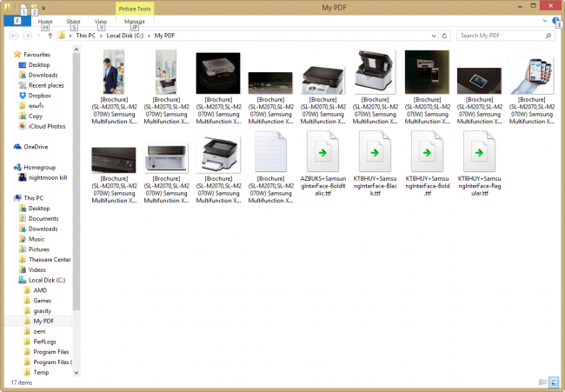
Task: Expand the address bar history dropdown
Action: click(x=434, y=36)
